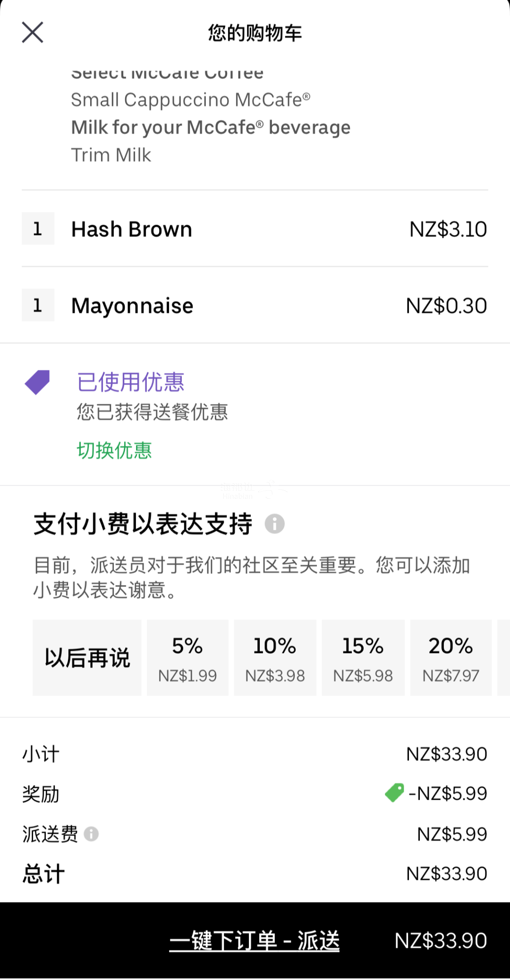Tap the 已使用优惠 promotion heading

pyautogui.click(x=130, y=382)
